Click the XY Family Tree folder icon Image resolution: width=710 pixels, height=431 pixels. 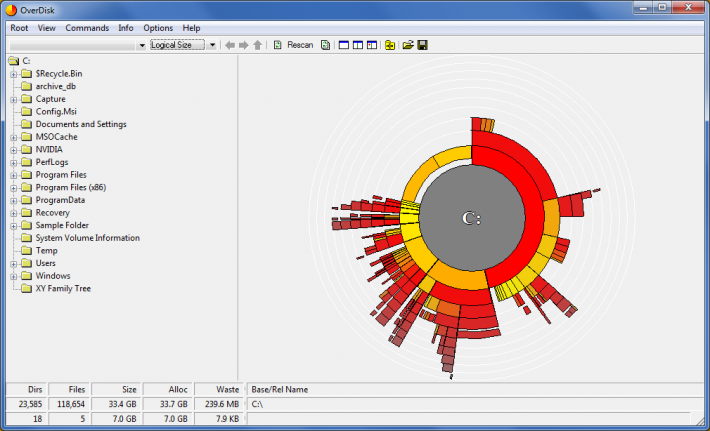pos(27,288)
